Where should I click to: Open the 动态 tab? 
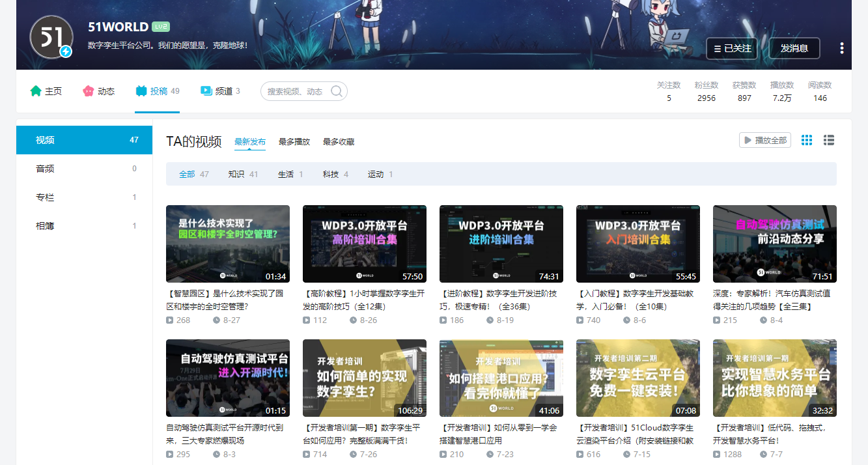point(98,91)
